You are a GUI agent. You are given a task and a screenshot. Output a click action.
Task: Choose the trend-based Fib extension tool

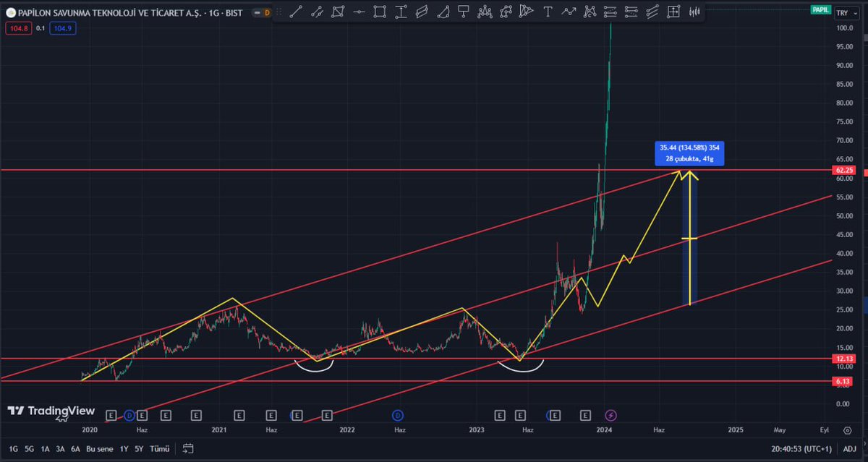631,12
